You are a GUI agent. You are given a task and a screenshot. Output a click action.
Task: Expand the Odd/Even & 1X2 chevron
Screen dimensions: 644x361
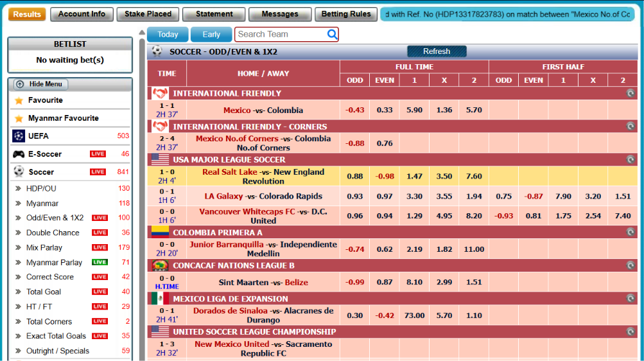[x=18, y=218]
